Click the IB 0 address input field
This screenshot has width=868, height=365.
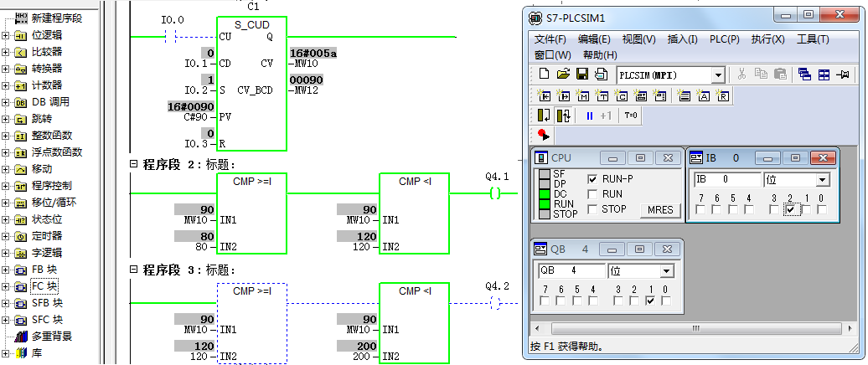[727, 180]
